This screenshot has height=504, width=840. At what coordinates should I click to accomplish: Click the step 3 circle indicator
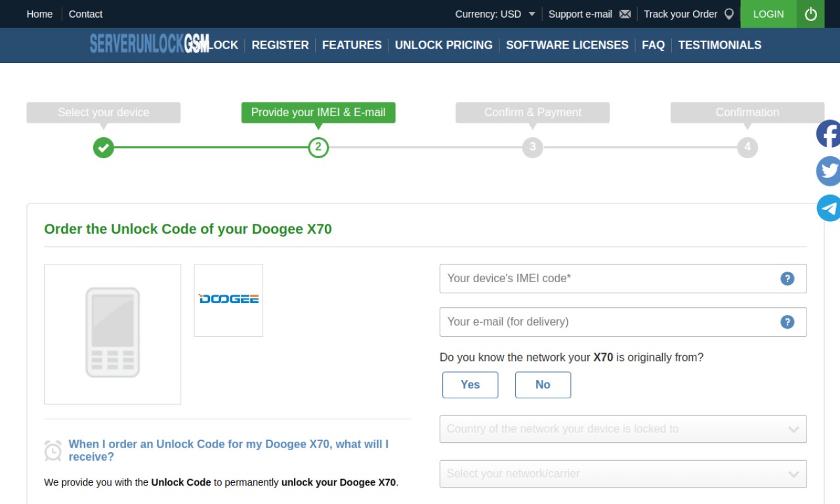pos(533,147)
